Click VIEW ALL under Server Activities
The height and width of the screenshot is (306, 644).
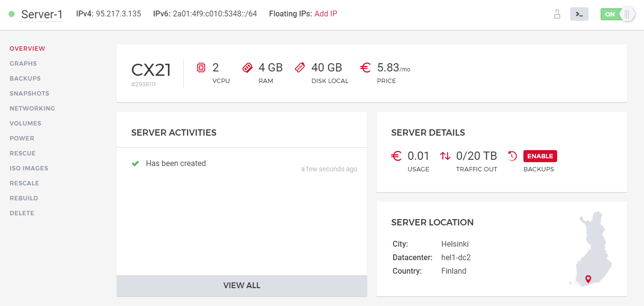[x=241, y=285]
